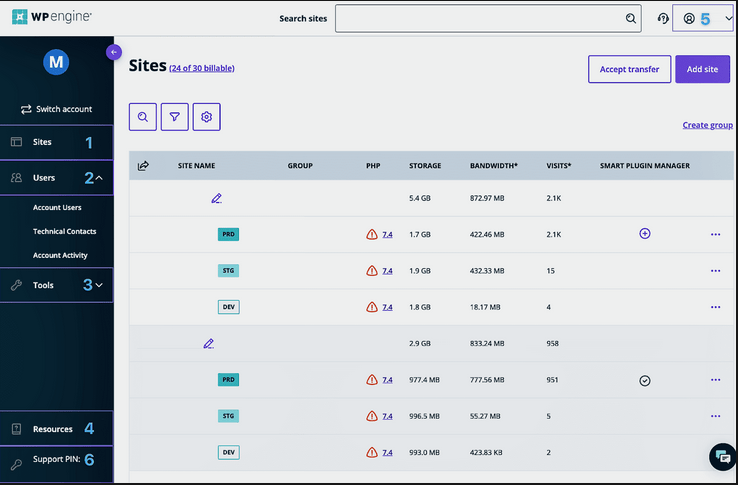Open the table settings gear button
This screenshot has height=485, width=738.
pos(207,117)
